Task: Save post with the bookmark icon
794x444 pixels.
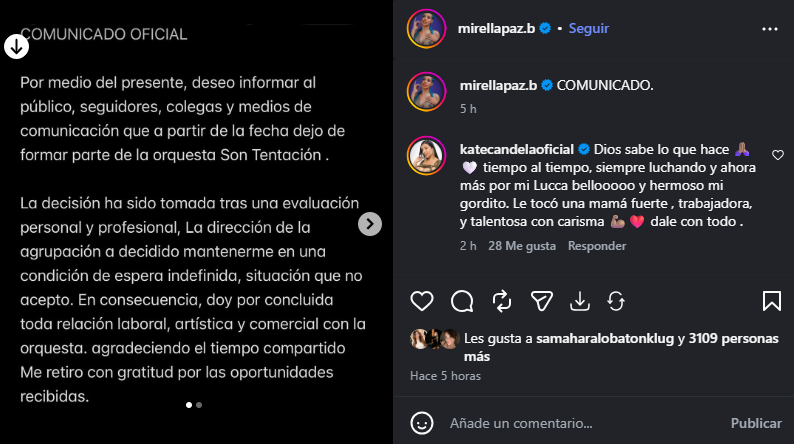Action: 772,301
